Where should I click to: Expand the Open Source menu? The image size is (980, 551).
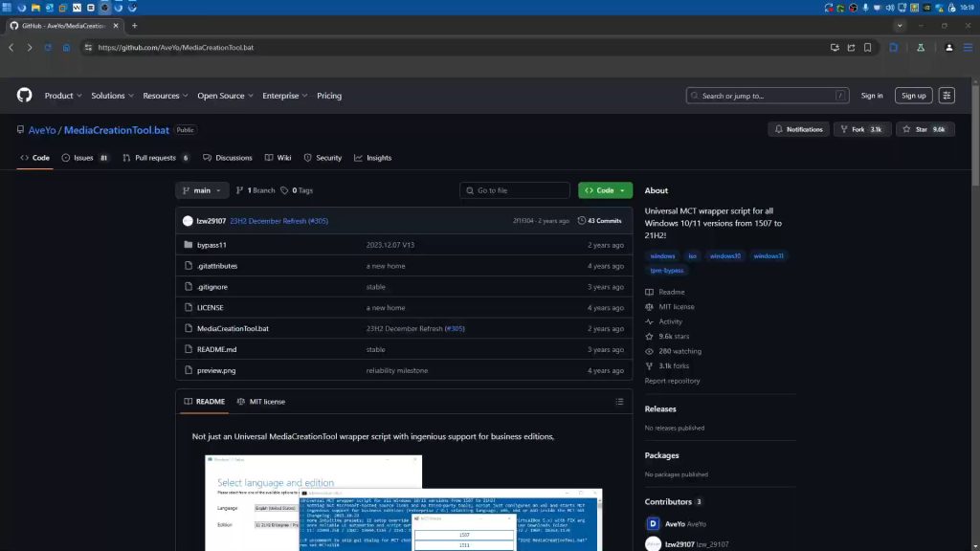(x=225, y=96)
